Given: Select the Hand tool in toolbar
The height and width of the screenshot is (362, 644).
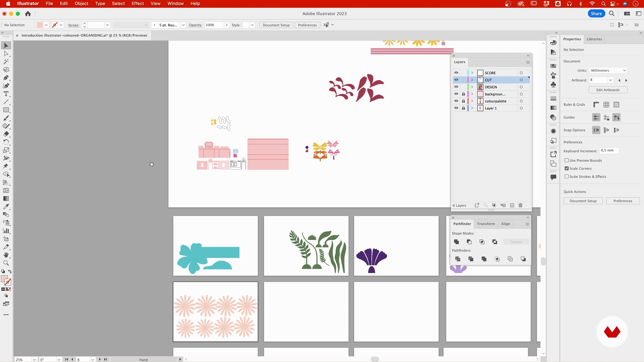Looking at the screenshot, I should 6,255.
